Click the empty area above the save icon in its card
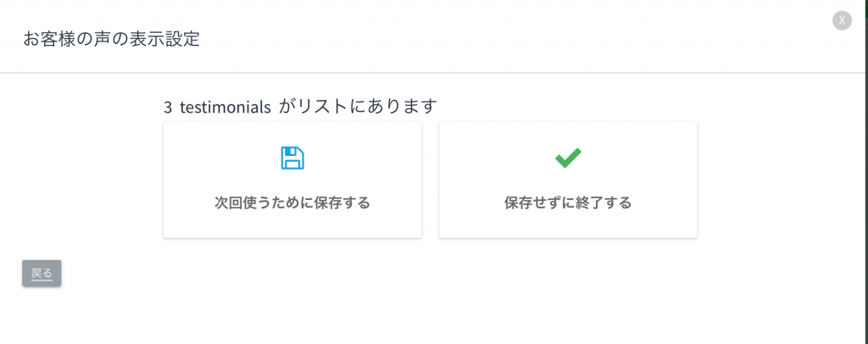This screenshot has width=868, height=344. click(x=292, y=135)
